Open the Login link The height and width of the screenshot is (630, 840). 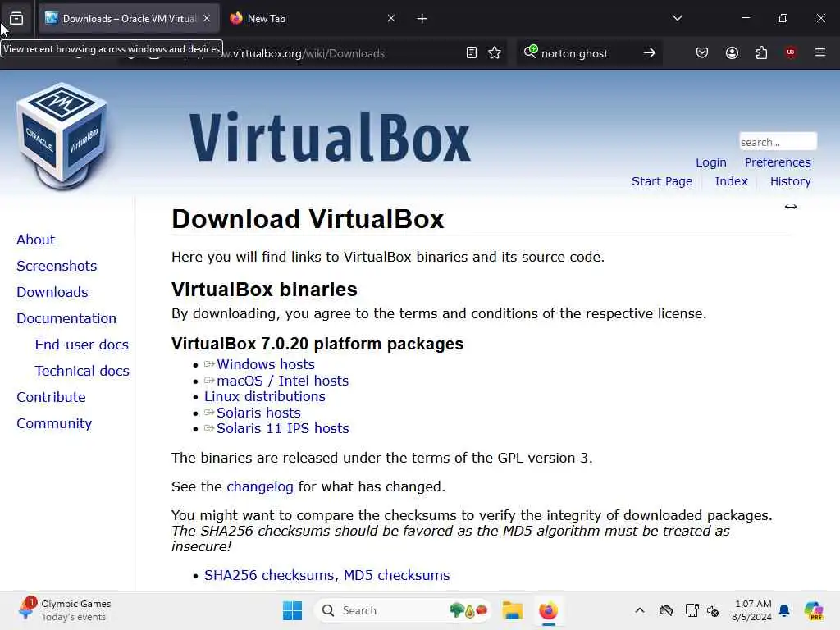(711, 162)
